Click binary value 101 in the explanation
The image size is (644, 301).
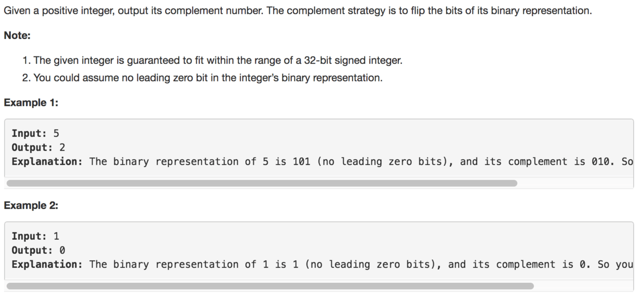coord(301,162)
